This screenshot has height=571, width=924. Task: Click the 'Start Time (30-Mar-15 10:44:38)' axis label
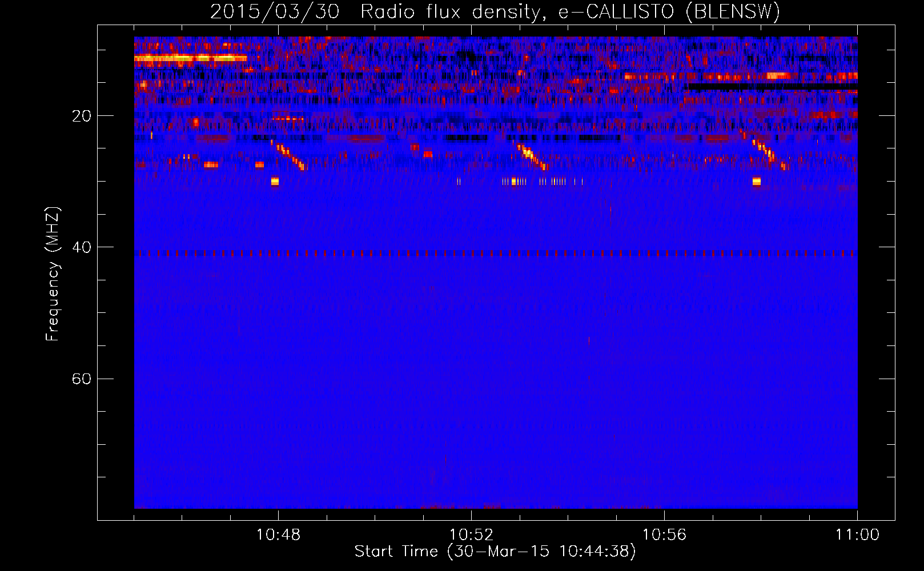tap(495, 552)
